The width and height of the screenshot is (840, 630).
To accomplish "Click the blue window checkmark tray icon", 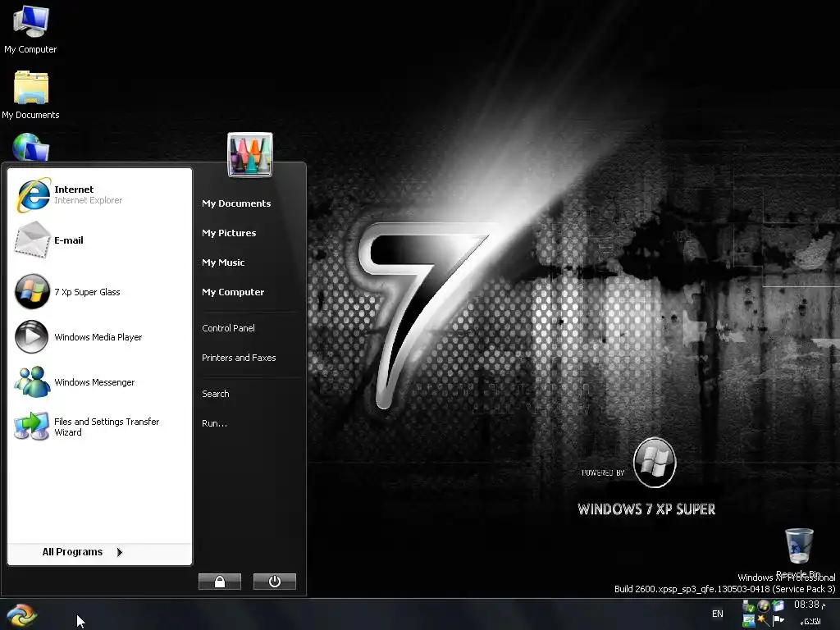I will [x=749, y=620].
